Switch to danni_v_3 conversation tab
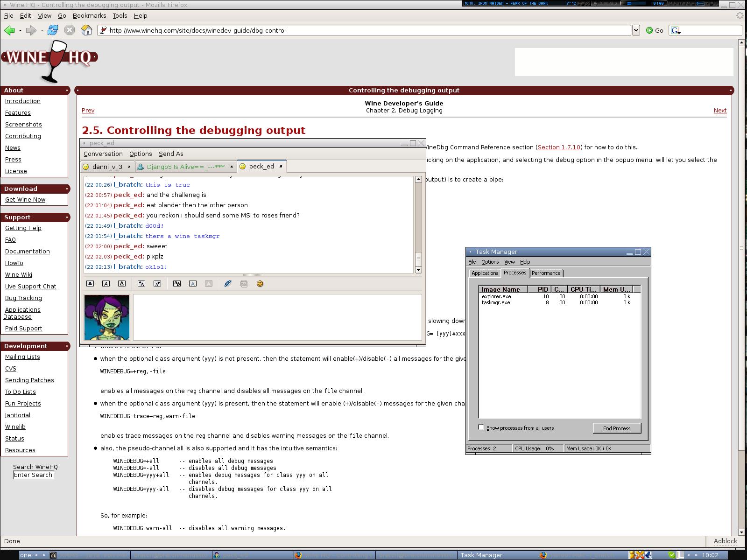The image size is (747, 560). coord(107,167)
